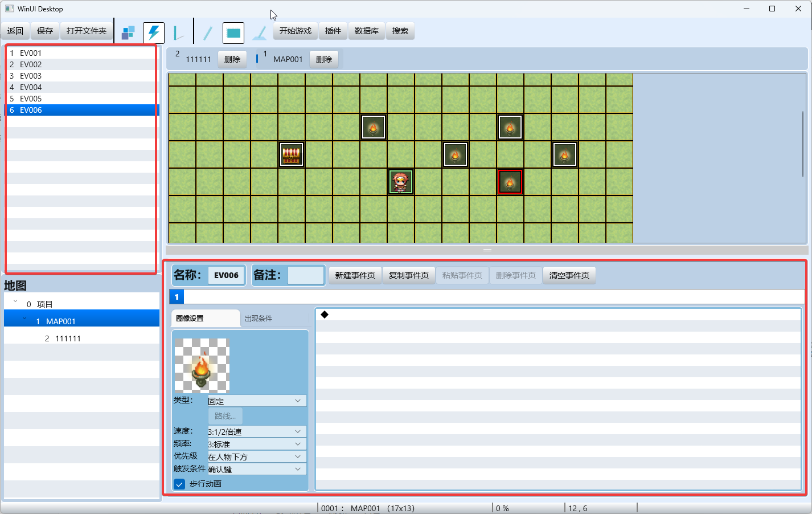Click the 名称 field containing EV006

coord(226,275)
